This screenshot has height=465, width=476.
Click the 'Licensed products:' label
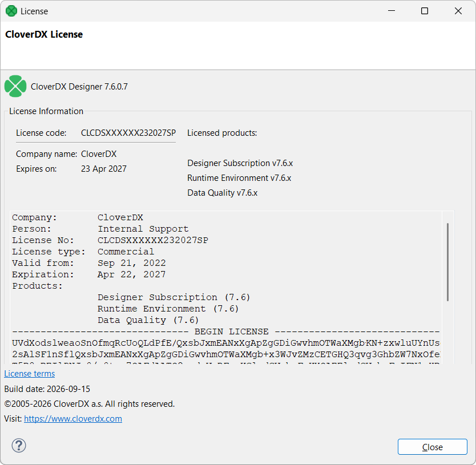[x=222, y=133]
